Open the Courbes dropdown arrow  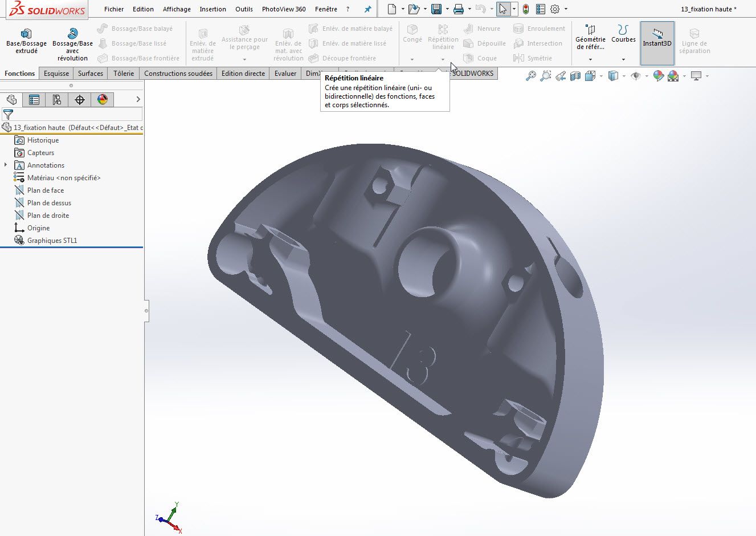point(623,59)
